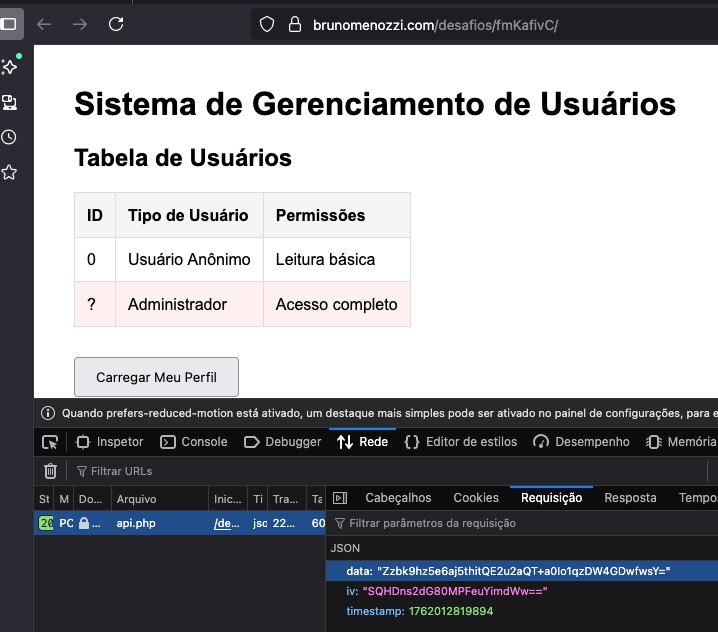Viewport: 718px width, 632px height.
Task: Open the bookmarks star sidebar icon
Action: point(9,172)
